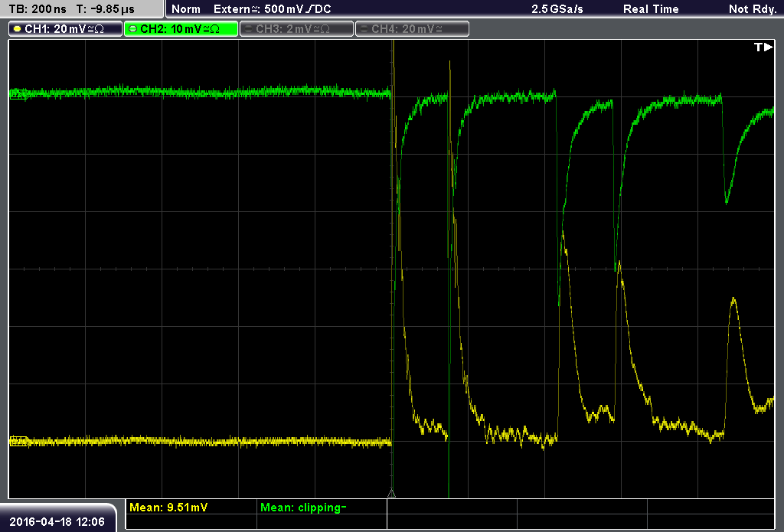Click the green CH2 ground level marker
This screenshot has height=532, width=784.
point(19,94)
